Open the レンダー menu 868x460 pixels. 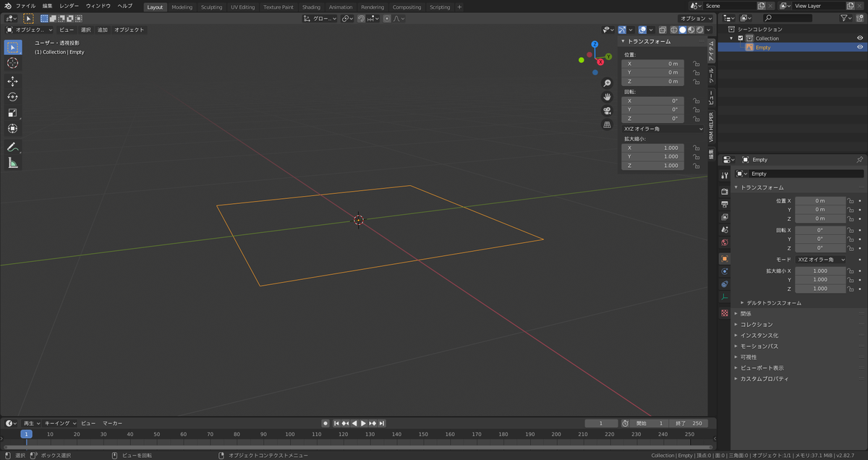click(69, 6)
